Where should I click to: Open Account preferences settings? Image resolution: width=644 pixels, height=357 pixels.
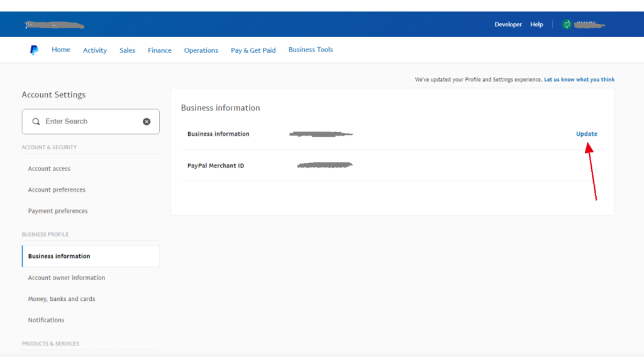57,190
